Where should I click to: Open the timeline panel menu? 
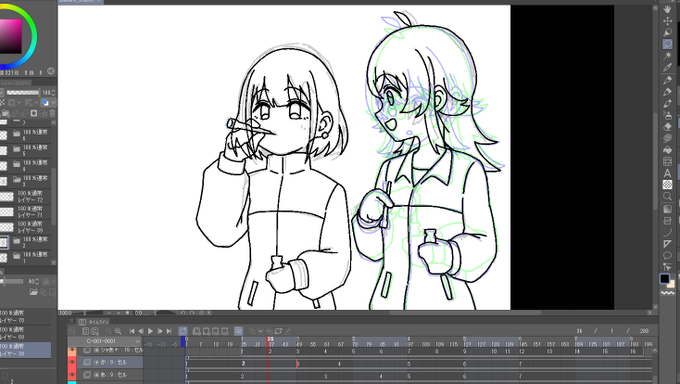click(72, 322)
